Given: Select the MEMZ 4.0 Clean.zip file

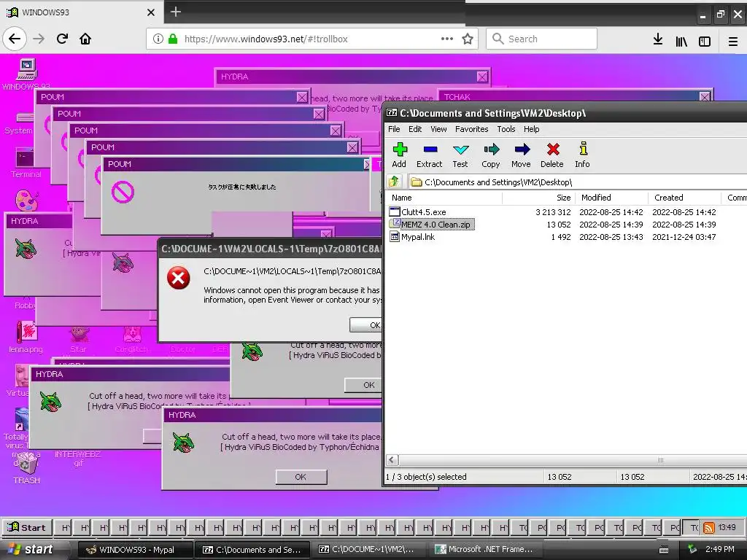Looking at the screenshot, I should (x=432, y=225).
